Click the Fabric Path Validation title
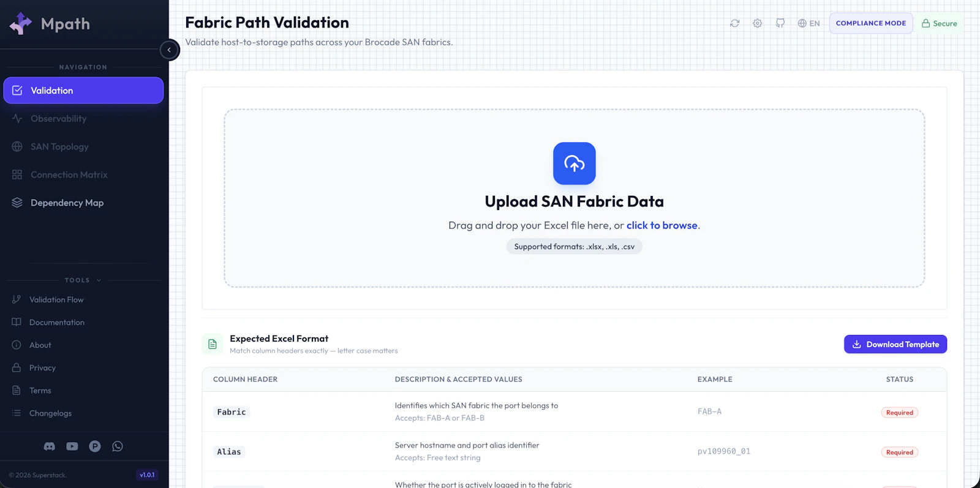The width and height of the screenshot is (980, 488). 267,23
